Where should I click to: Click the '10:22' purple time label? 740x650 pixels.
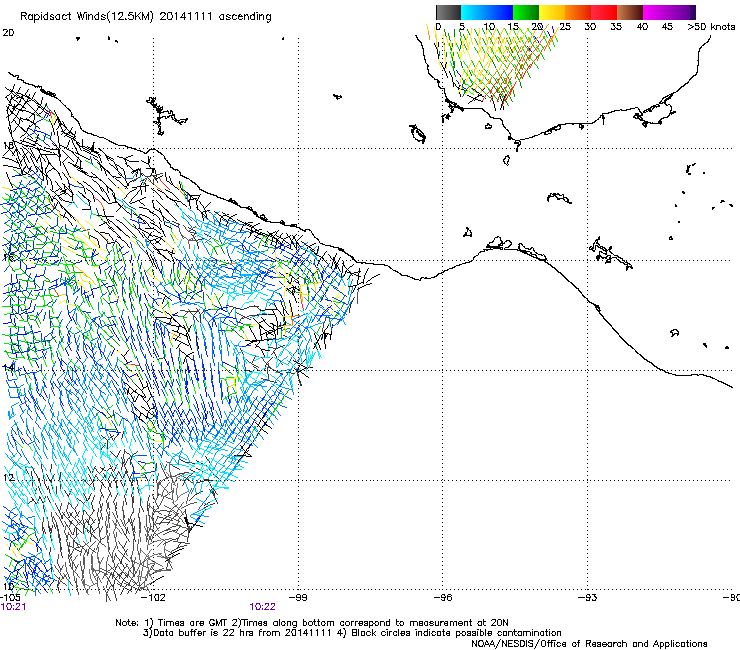point(262,607)
